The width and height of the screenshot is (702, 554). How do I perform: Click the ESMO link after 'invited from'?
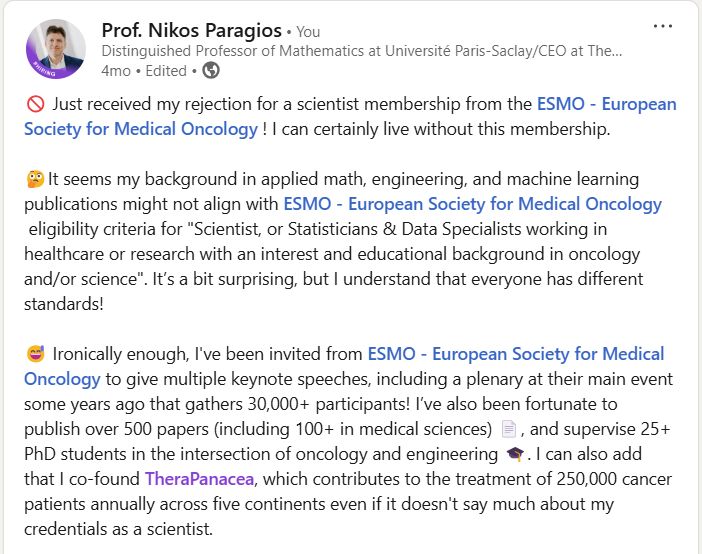point(516,354)
